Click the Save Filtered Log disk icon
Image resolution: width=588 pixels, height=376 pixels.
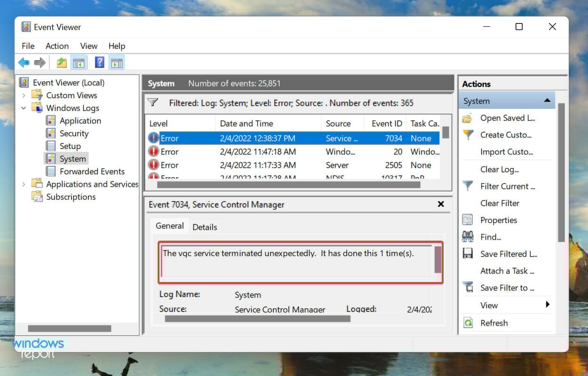click(x=468, y=254)
